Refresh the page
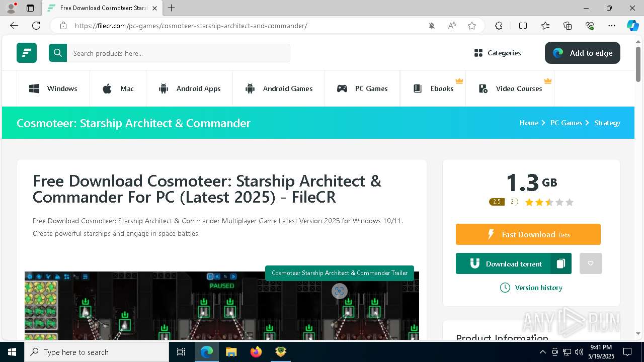 pyautogui.click(x=36, y=26)
